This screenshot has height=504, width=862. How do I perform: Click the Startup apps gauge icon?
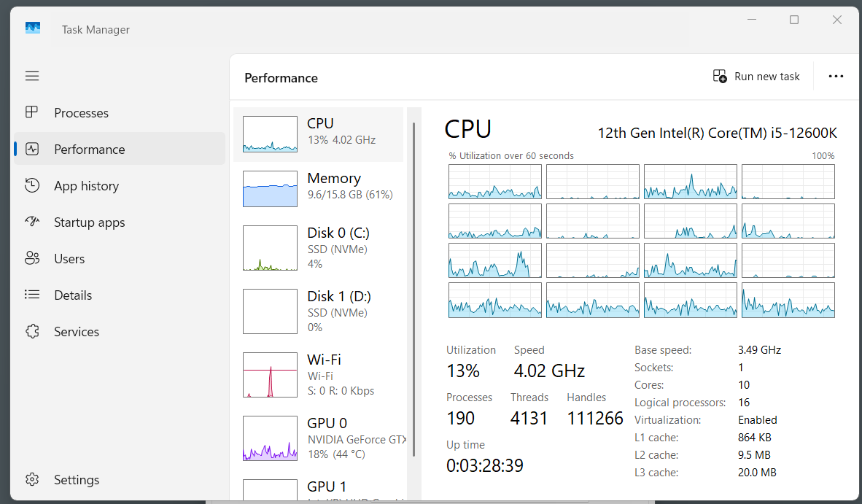tap(32, 222)
